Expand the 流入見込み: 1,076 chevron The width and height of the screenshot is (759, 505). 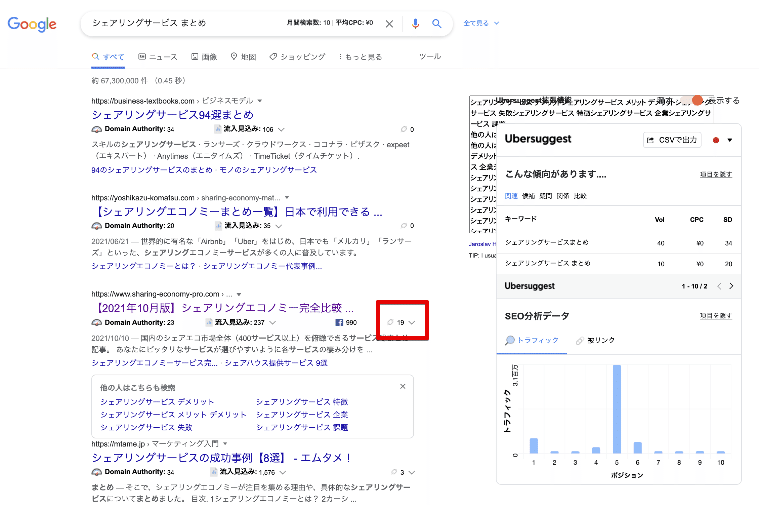coord(283,472)
